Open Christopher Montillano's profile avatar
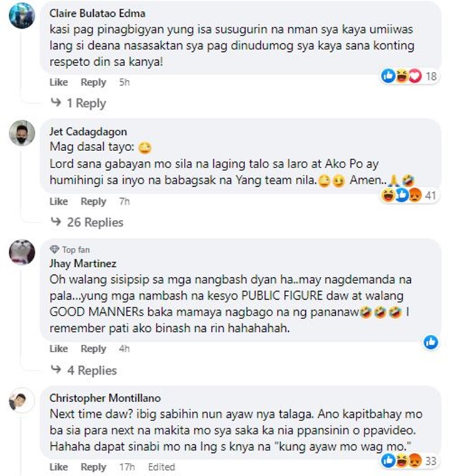This screenshot has width=469, height=476. click(22, 400)
